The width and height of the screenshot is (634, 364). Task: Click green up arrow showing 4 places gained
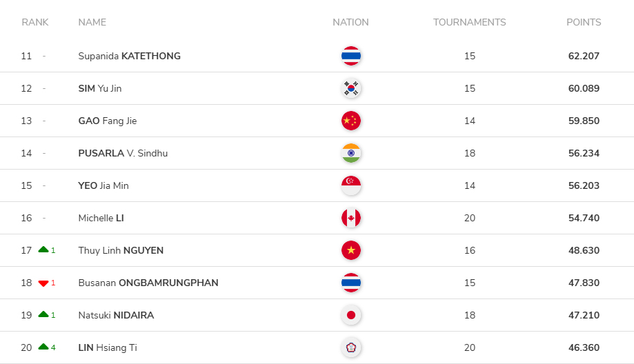(x=43, y=347)
